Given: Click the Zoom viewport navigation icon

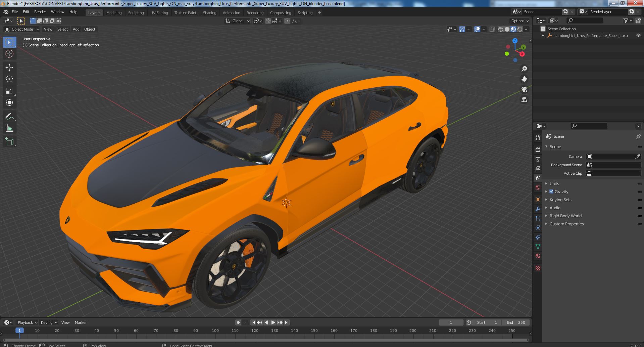Looking at the screenshot, I should pos(524,69).
